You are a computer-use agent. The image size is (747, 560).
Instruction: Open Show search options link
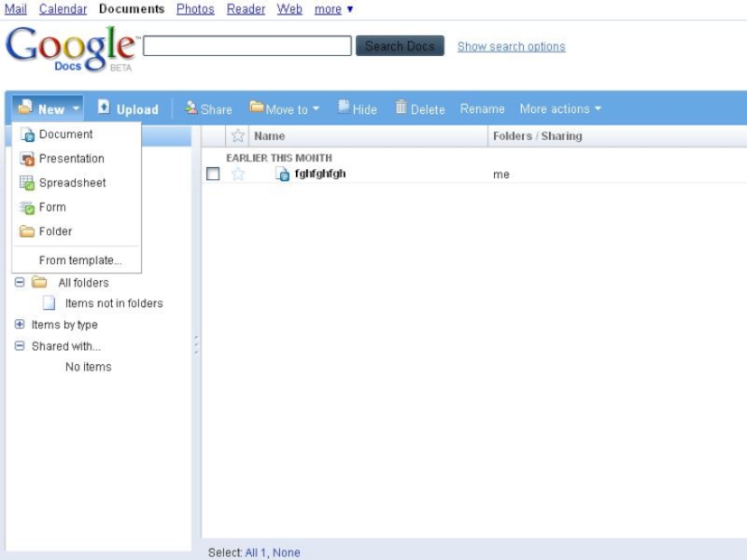pos(511,46)
